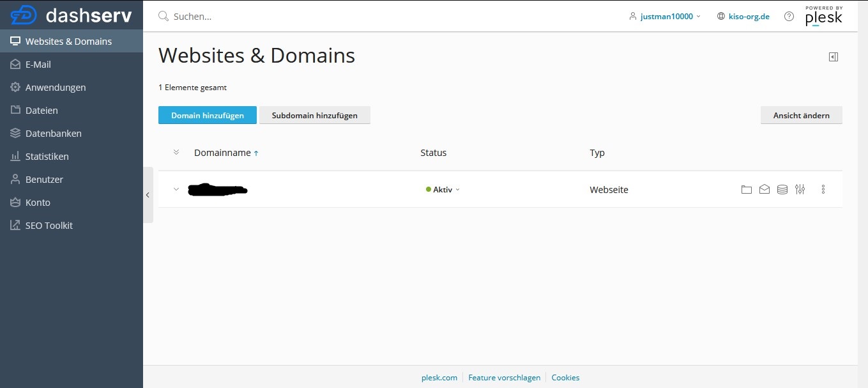Open the justman10000 user account menu
This screenshot has height=388, width=868.
[665, 17]
